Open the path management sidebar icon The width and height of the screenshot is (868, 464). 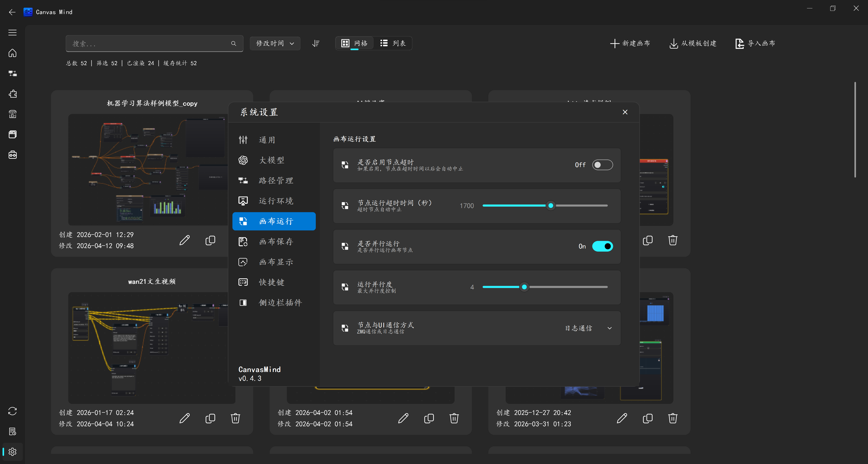[x=12, y=73]
